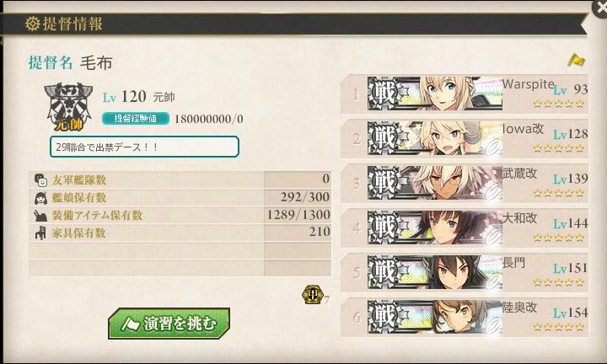Click the 艦娘保有数 girl icon

pos(40,198)
